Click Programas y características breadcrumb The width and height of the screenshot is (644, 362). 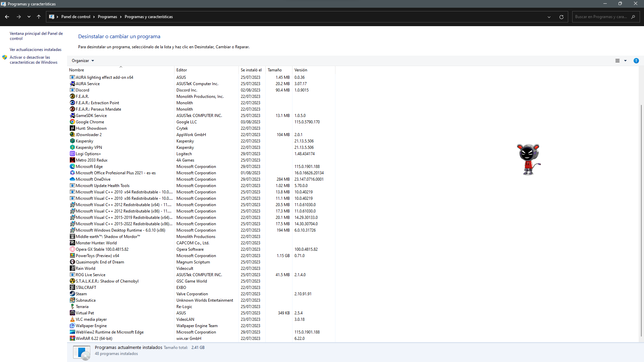coord(149,17)
